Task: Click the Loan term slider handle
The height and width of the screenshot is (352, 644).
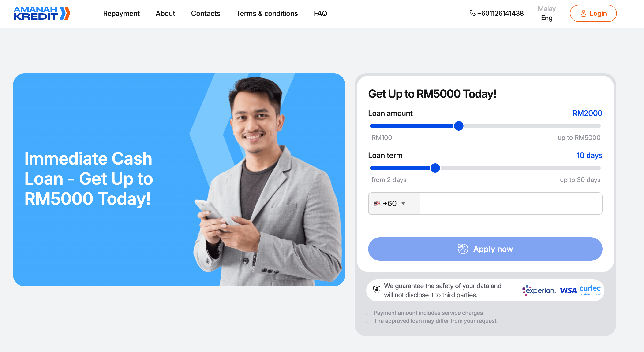Action: pos(435,168)
